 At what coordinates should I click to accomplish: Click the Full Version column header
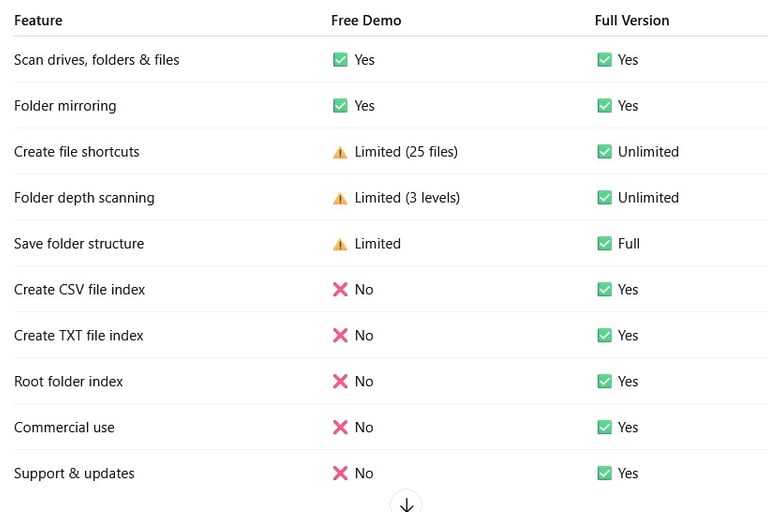pos(632,20)
